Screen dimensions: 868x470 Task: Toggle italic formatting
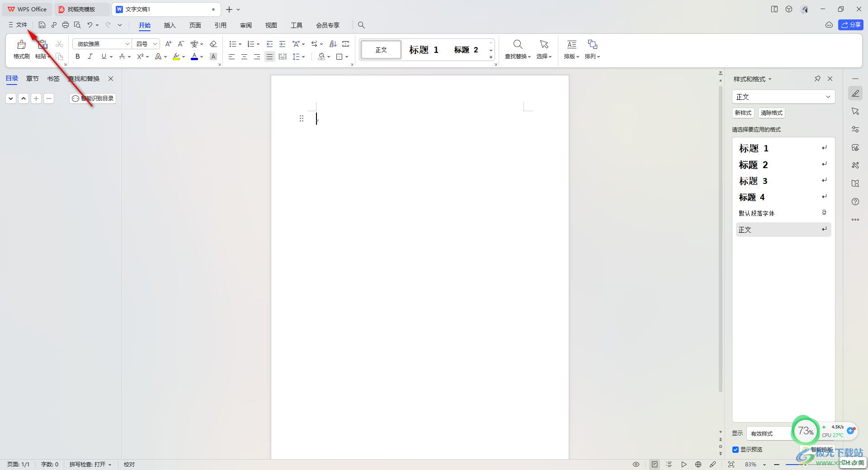pos(90,56)
